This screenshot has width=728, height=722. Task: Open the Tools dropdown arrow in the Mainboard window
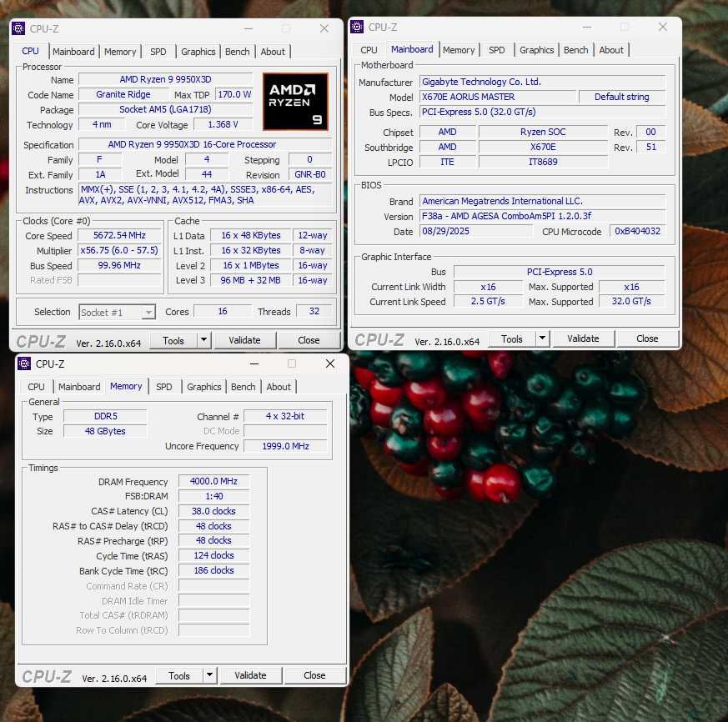(542, 338)
